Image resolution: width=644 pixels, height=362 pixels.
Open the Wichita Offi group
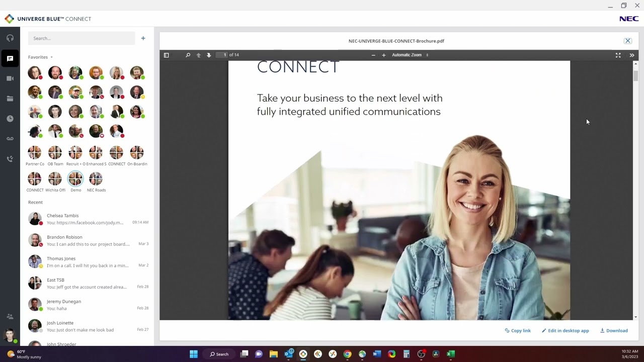(x=55, y=182)
